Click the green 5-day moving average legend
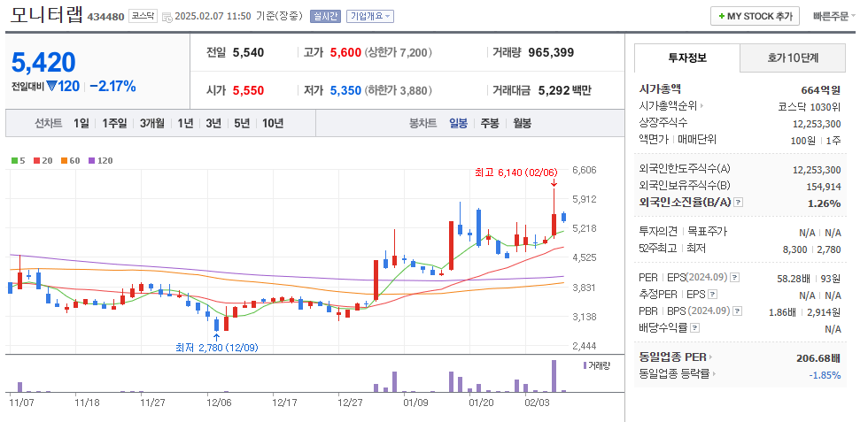The width and height of the screenshot is (868, 422). click(19, 160)
